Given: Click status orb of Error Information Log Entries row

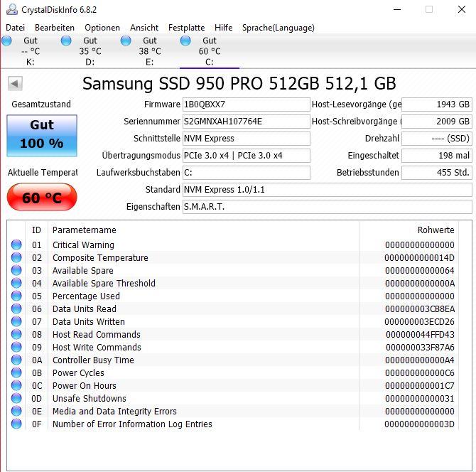Looking at the screenshot, I should coord(16,424).
